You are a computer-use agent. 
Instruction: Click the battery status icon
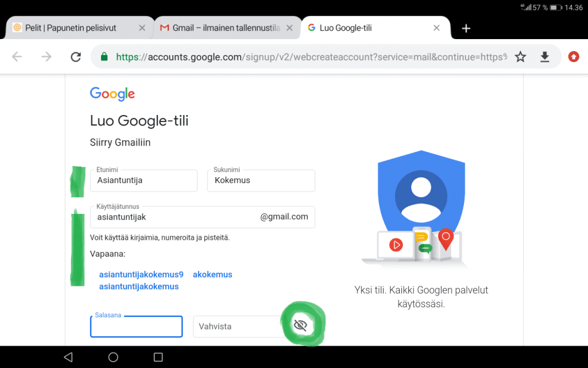556,7
